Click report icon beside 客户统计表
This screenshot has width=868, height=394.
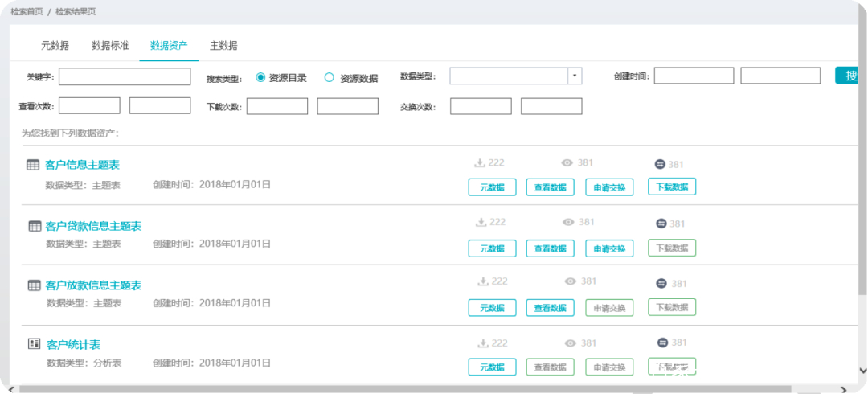pyautogui.click(x=35, y=344)
